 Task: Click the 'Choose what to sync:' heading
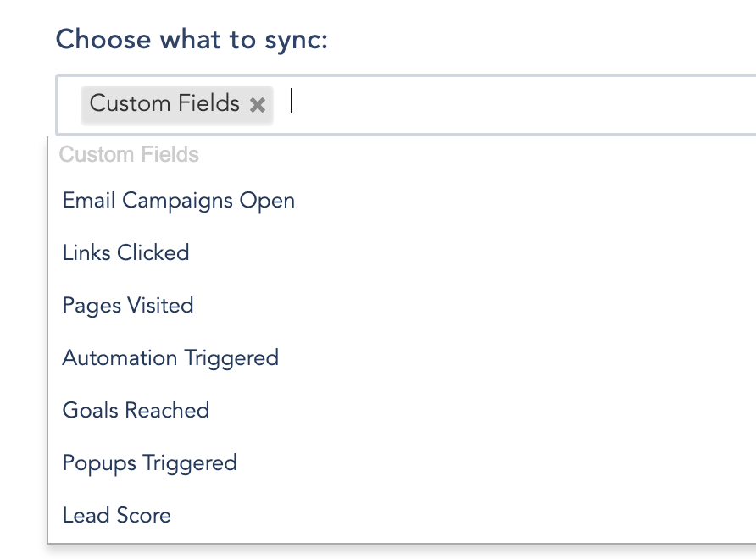coord(192,40)
